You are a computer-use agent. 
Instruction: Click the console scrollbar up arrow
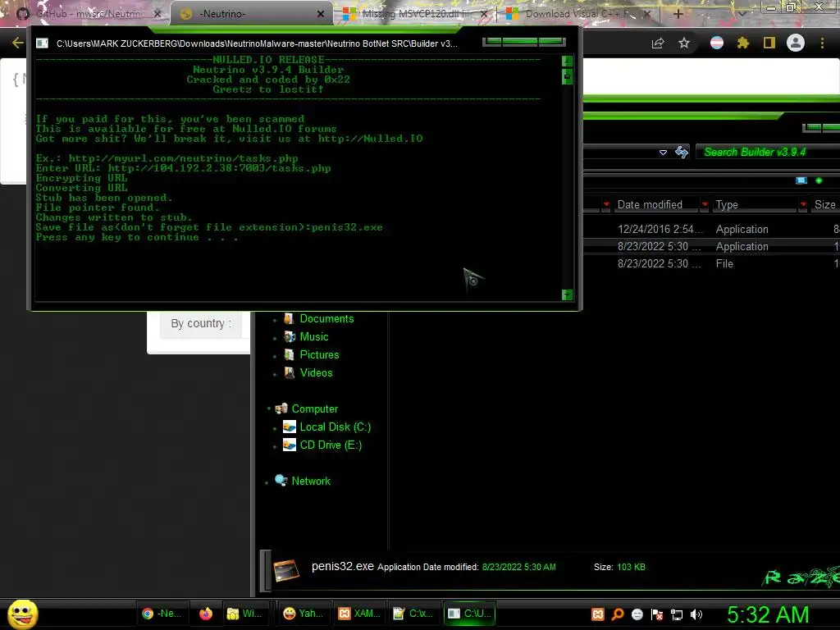tap(568, 61)
